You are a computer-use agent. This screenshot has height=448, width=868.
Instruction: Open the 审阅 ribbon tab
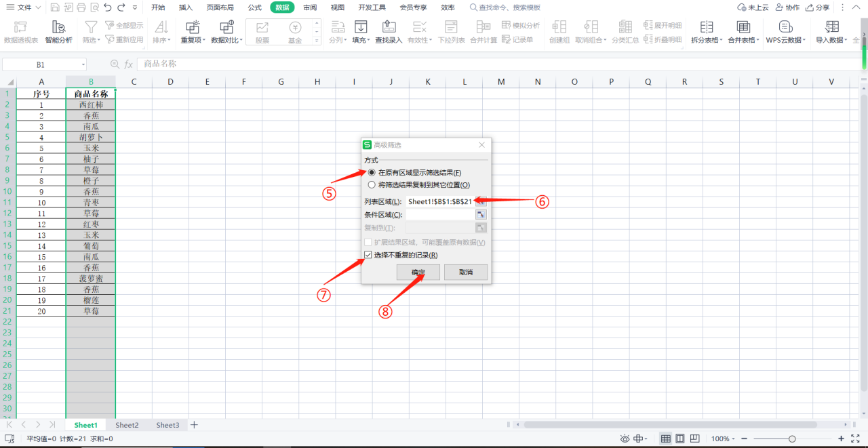[x=310, y=7]
